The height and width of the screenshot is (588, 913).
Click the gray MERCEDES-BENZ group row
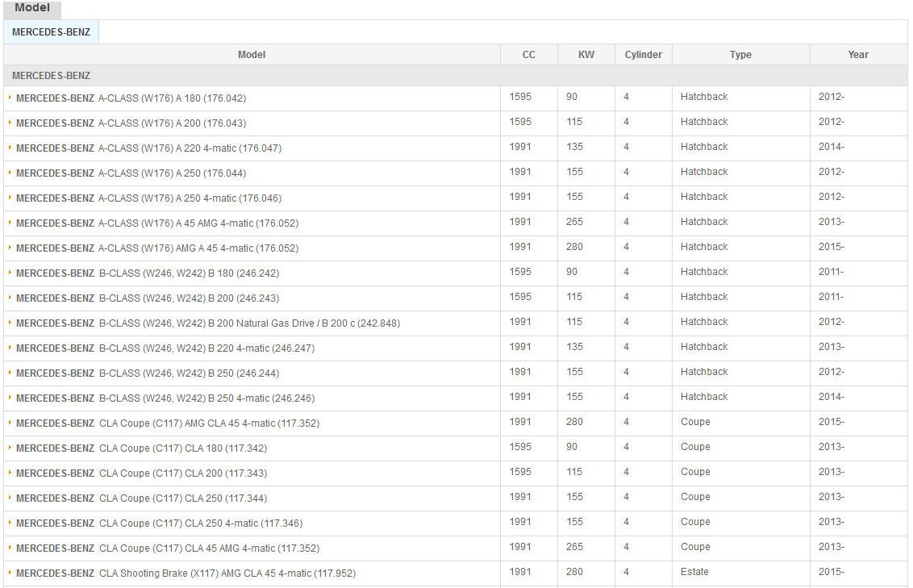pos(456,76)
